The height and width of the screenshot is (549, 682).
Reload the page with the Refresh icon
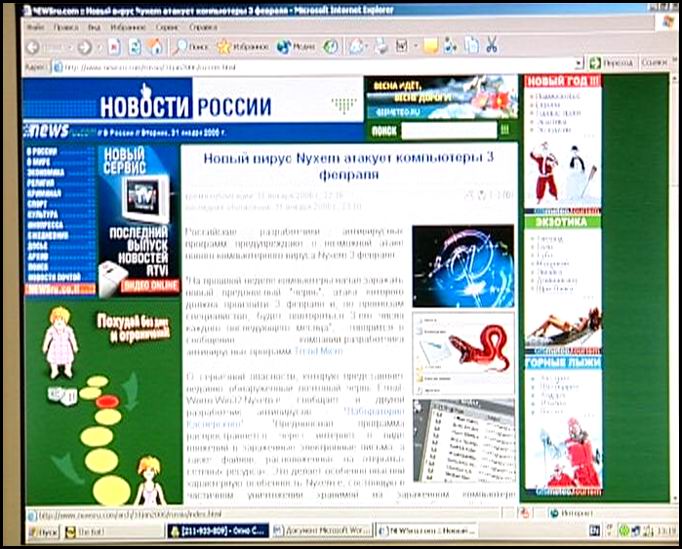[135, 47]
